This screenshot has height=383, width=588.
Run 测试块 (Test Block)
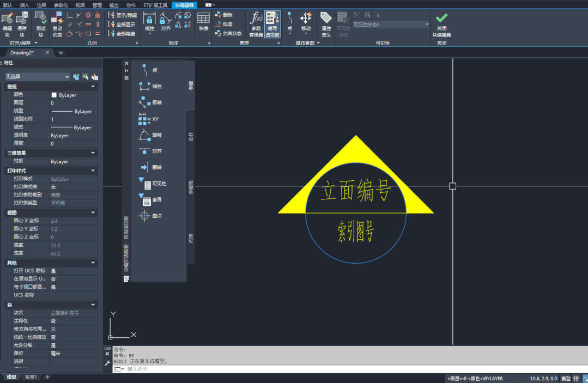pyautogui.click(x=40, y=25)
